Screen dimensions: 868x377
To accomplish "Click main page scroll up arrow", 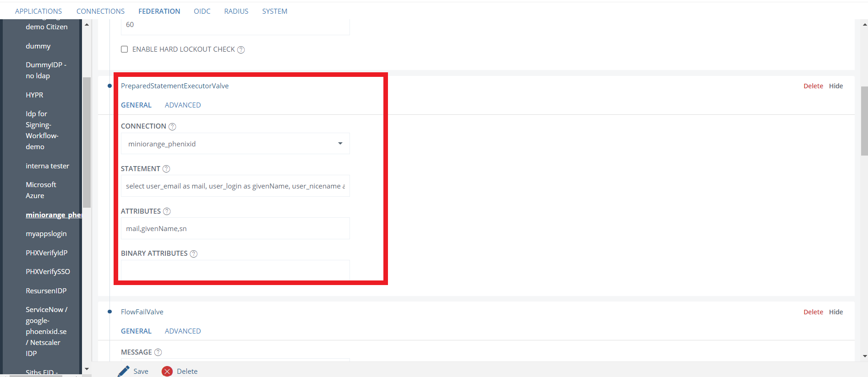I will click(864, 25).
